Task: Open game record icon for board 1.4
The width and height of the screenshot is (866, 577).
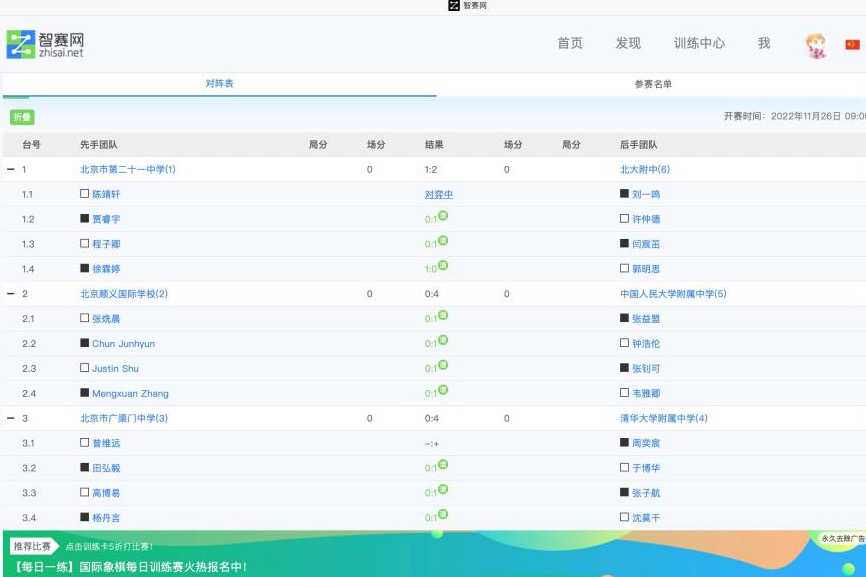Action: [442, 266]
